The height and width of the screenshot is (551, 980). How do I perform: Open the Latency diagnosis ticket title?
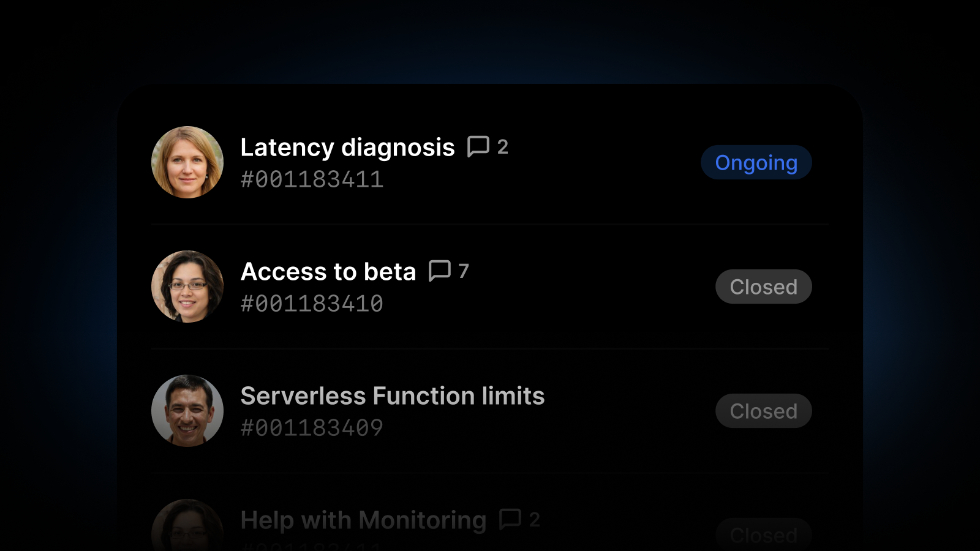tap(347, 148)
